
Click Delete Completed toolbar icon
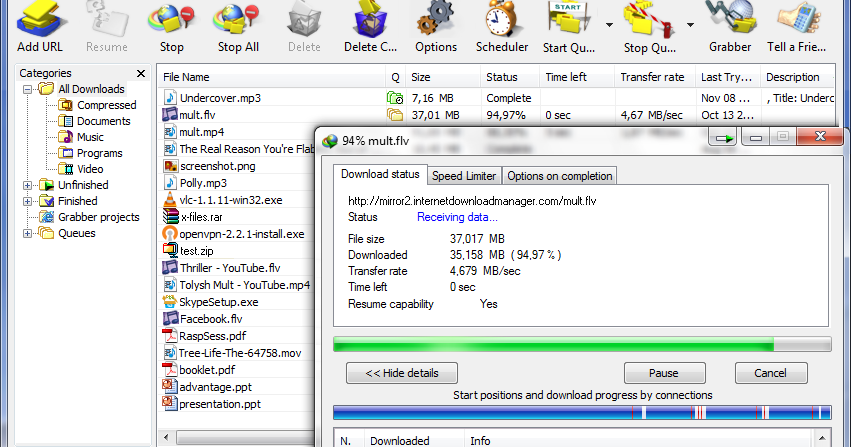[x=370, y=21]
